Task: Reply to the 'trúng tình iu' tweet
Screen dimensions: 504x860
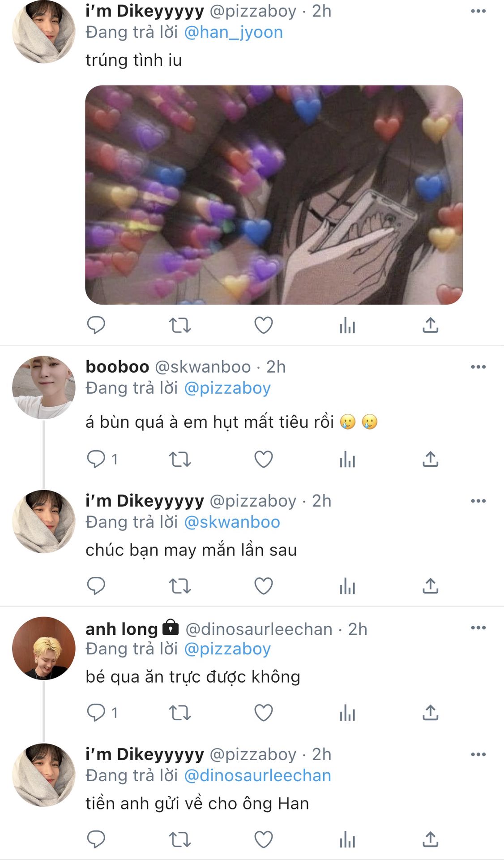Action: pyautogui.click(x=96, y=325)
